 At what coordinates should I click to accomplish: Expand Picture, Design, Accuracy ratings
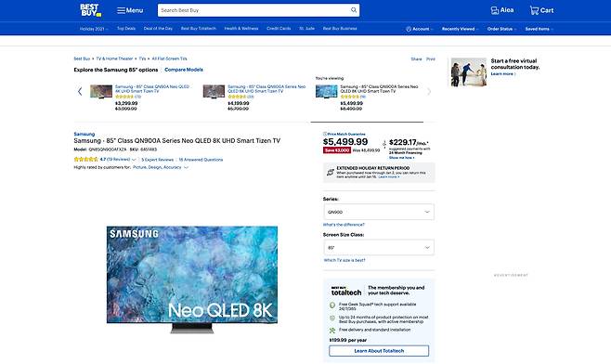pyautogui.click(x=161, y=167)
